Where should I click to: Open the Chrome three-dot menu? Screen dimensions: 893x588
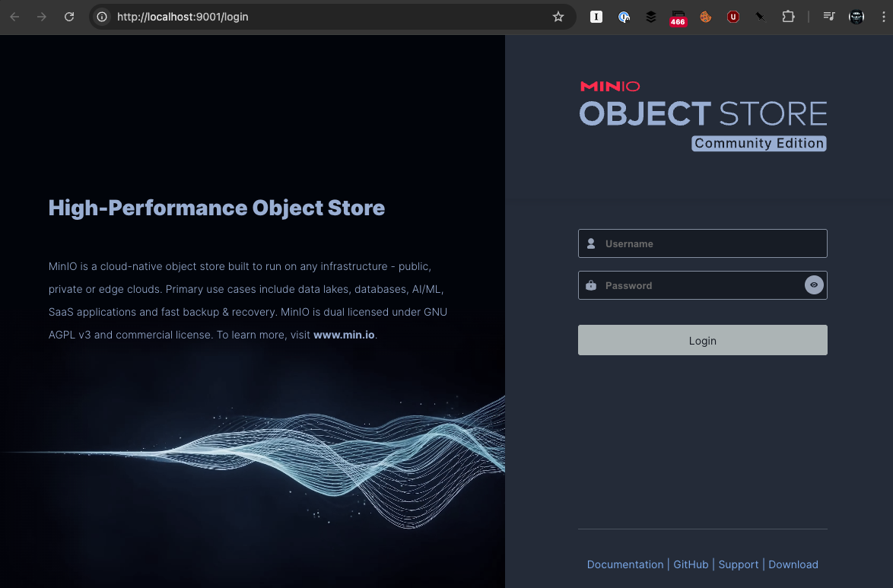[883, 17]
